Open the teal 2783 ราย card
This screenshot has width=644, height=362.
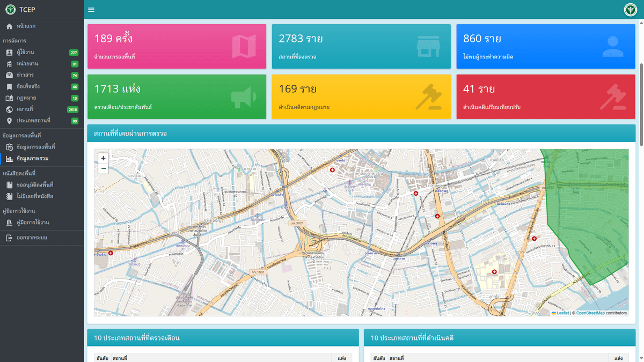361,46
